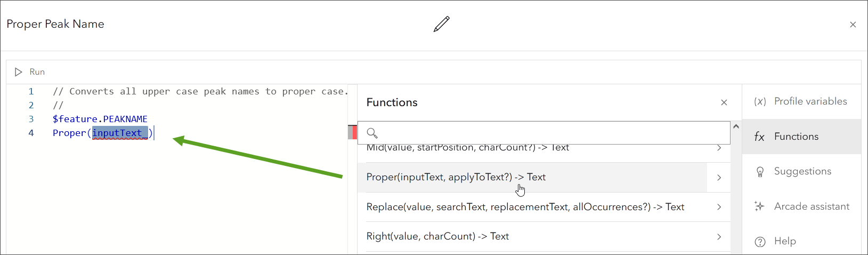
Task: Click the functions search field
Action: coord(549,133)
